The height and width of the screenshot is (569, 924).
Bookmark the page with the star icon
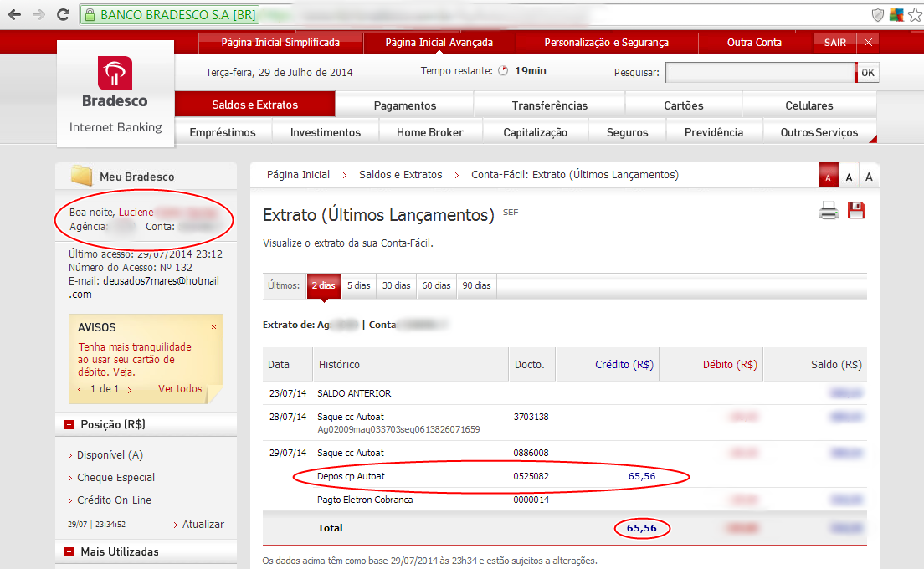[x=915, y=15]
